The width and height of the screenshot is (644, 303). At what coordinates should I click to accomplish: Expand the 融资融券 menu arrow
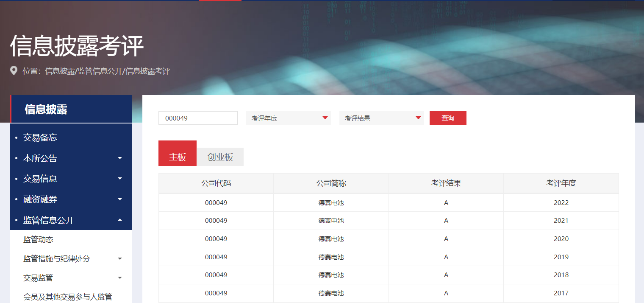120,199
